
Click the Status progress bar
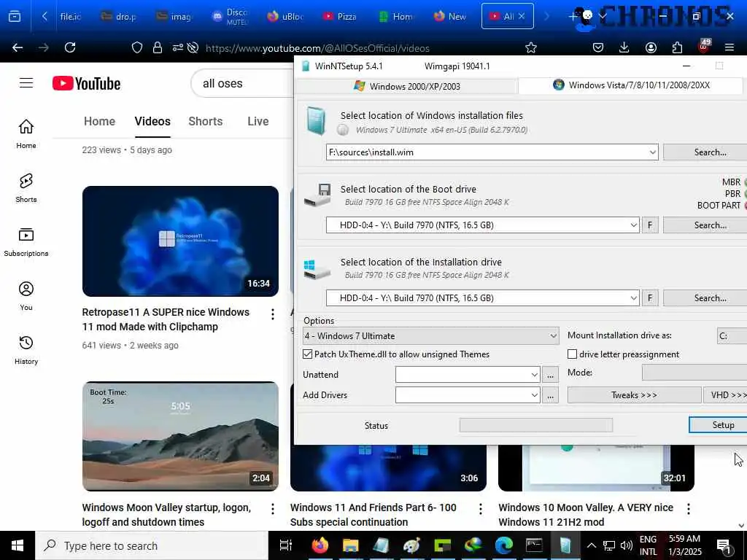coord(536,425)
